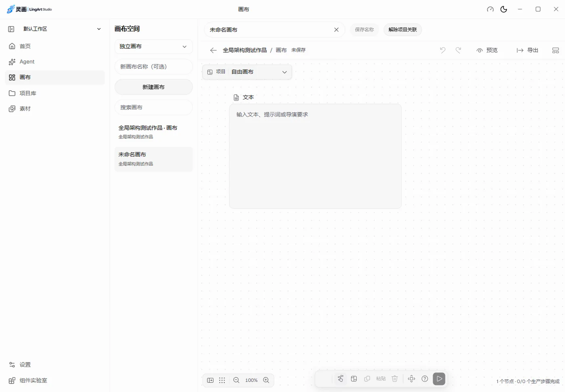Click the 粘贴 paste button

click(x=381, y=379)
